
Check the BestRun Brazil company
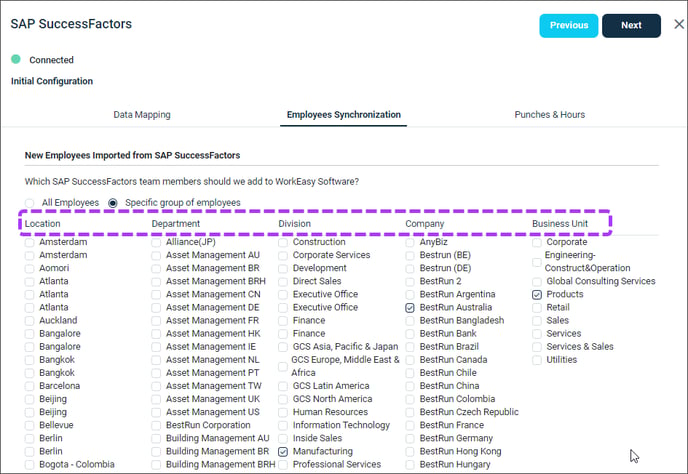tap(410, 347)
